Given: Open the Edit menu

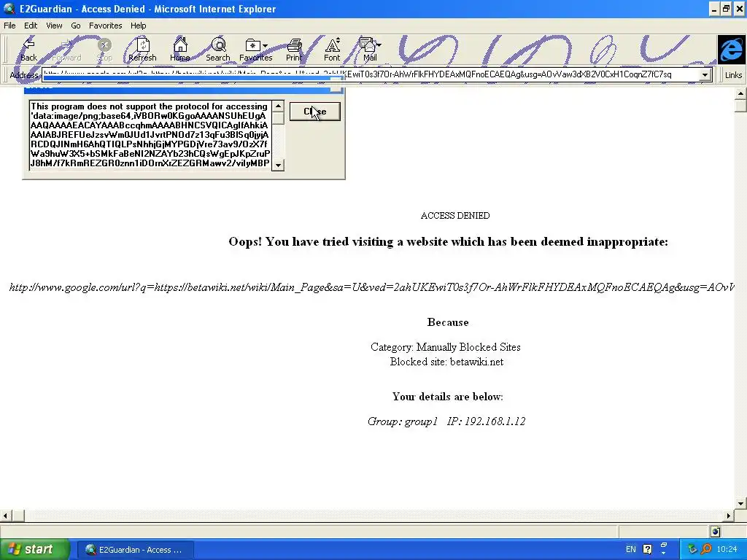Looking at the screenshot, I should click(x=31, y=26).
